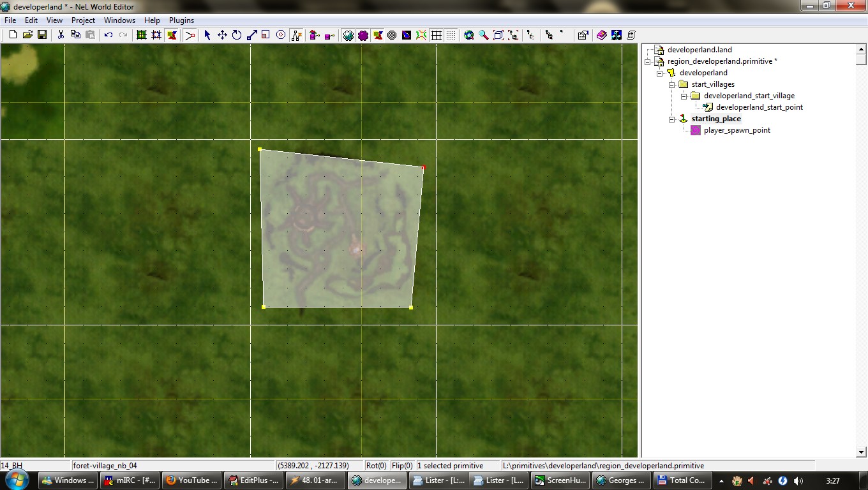Click the Undo arrow icon
This screenshot has height=490, width=868.
pyautogui.click(x=108, y=35)
